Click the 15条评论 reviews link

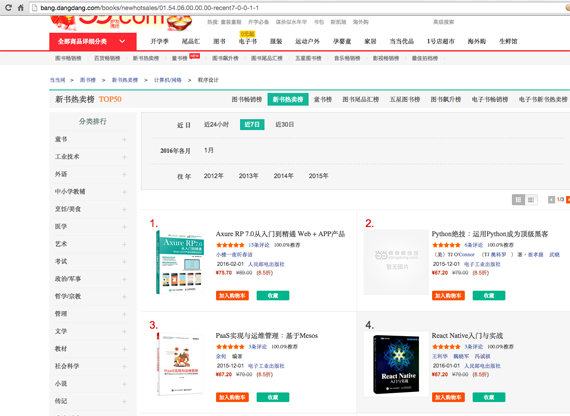pos(259,245)
